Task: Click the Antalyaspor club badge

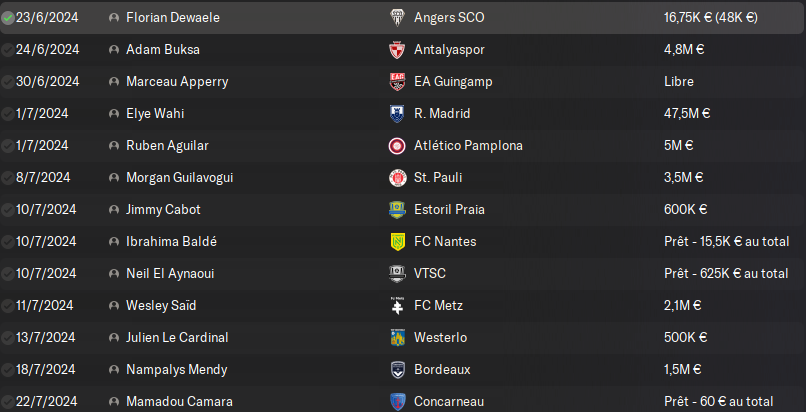Action: pos(397,50)
